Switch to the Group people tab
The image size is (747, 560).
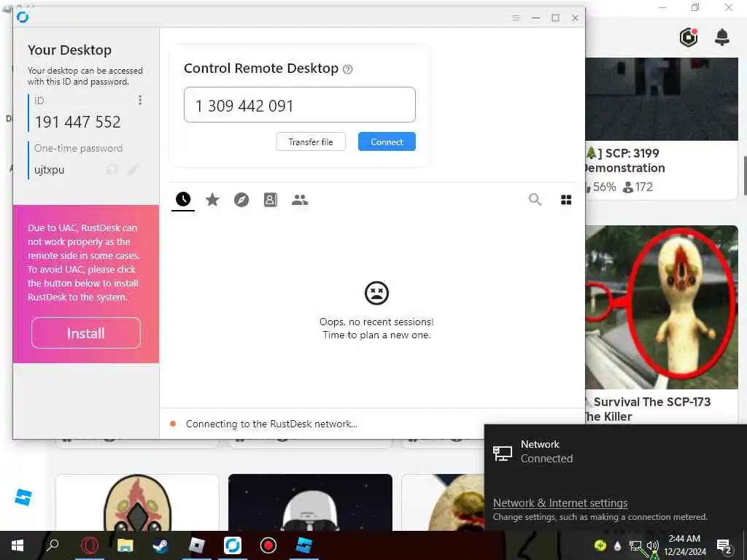pyautogui.click(x=300, y=200)
